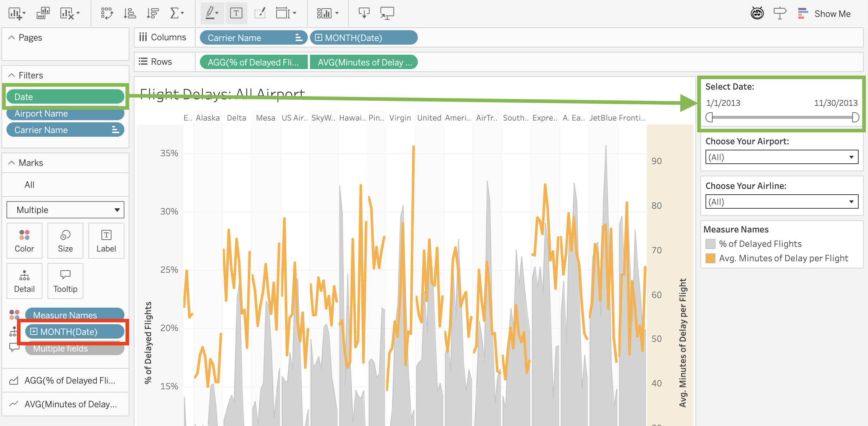Toggle the Show Mark Labels T icon

tap(236, 14)
